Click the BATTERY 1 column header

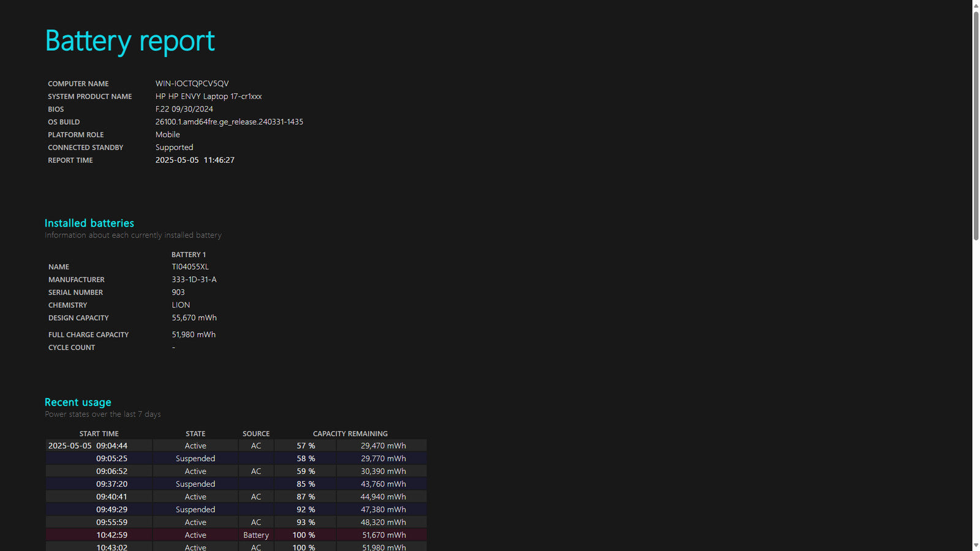pos(188,255)
